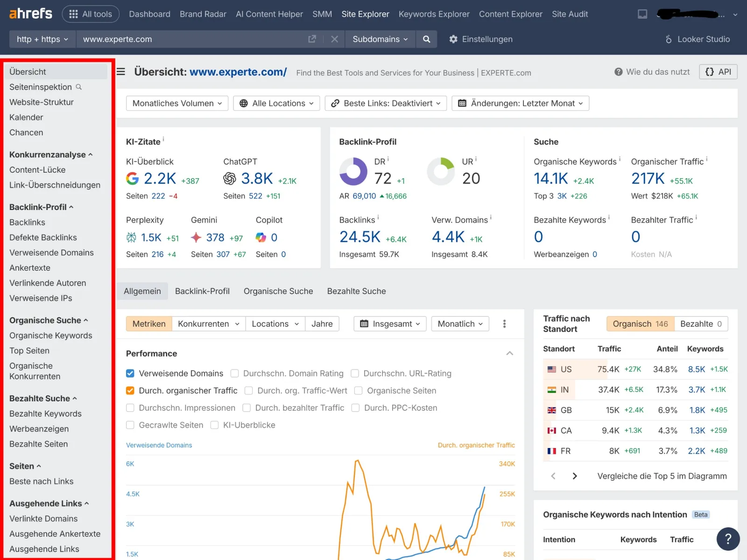
Task: Check the Gecrawlte Seiten box
Action: pos(130,425)
